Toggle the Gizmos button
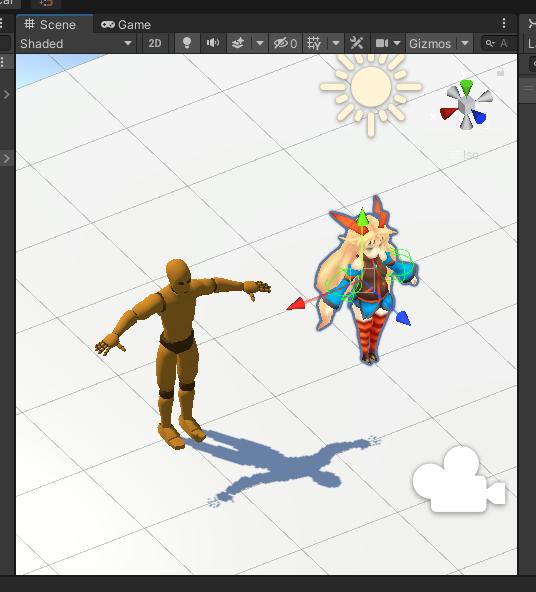The image size is (536, 592). point(430,44)
